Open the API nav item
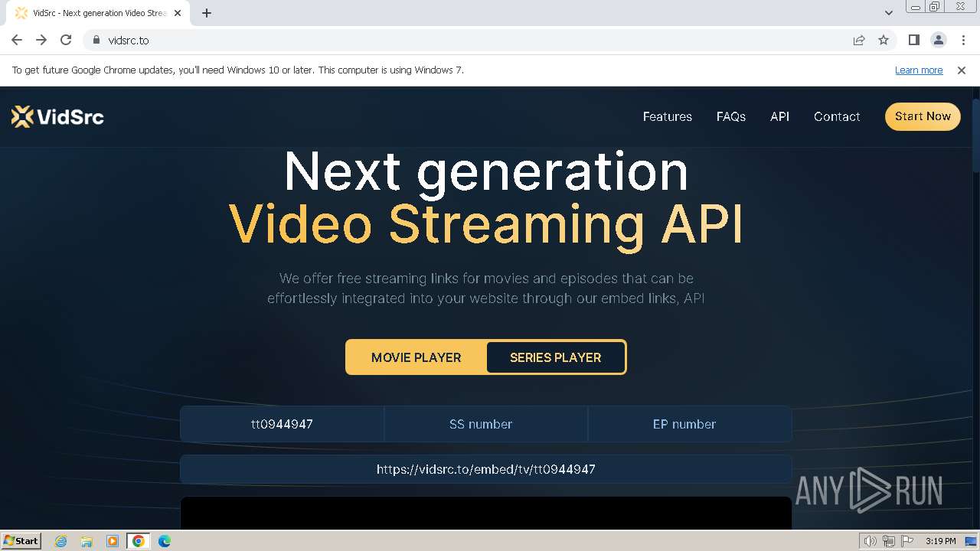980x551 pixels. click(x=779, y=116)
